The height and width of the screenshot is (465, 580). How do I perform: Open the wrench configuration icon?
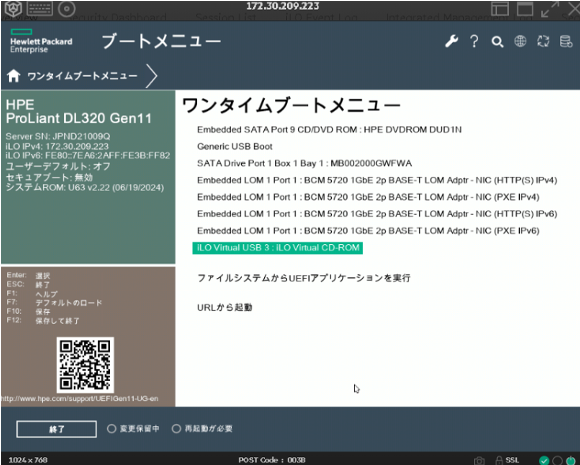(451, 41)
